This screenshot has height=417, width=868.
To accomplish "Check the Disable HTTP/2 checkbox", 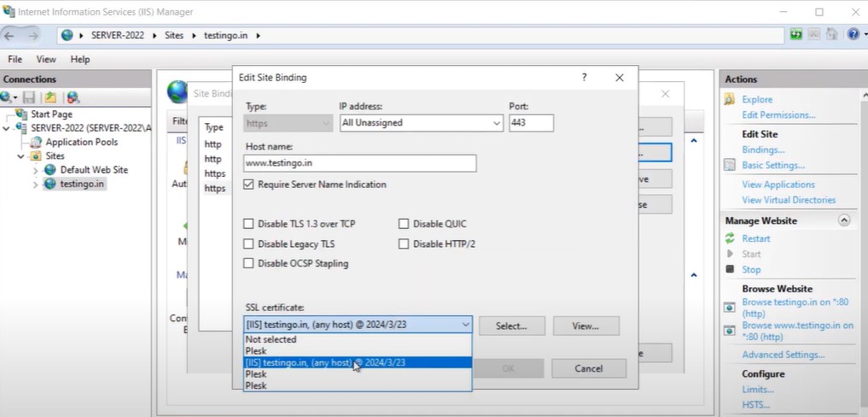I will [x=404, y=244].
